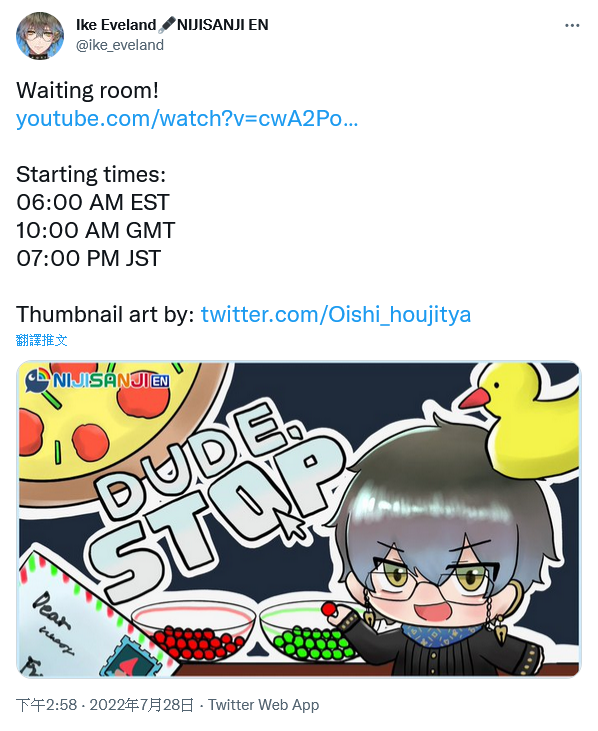Open the youtube.com waiting room link

point(187,118)
